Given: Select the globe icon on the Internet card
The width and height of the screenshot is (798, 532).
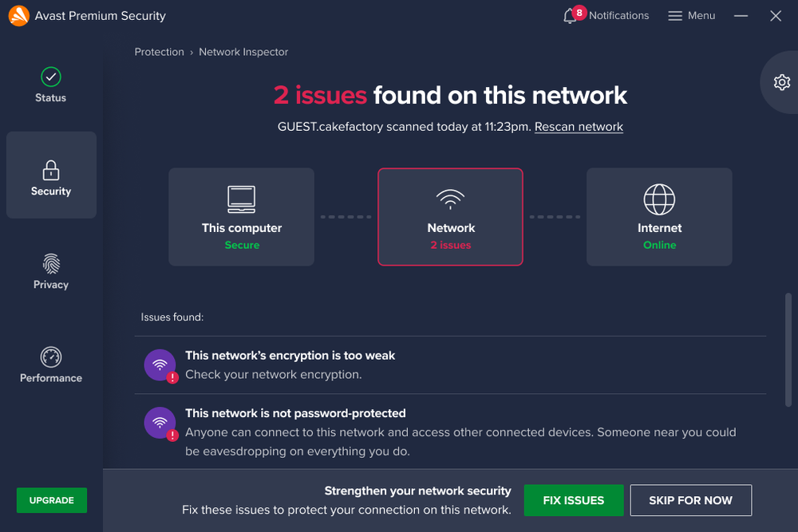Looking at the screenshot, I should click(659, 199).
